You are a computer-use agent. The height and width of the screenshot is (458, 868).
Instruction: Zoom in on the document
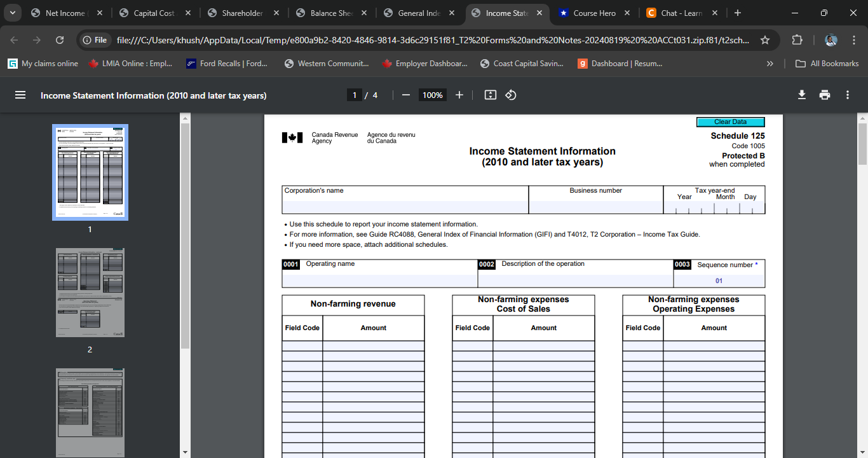coord(459,95)
